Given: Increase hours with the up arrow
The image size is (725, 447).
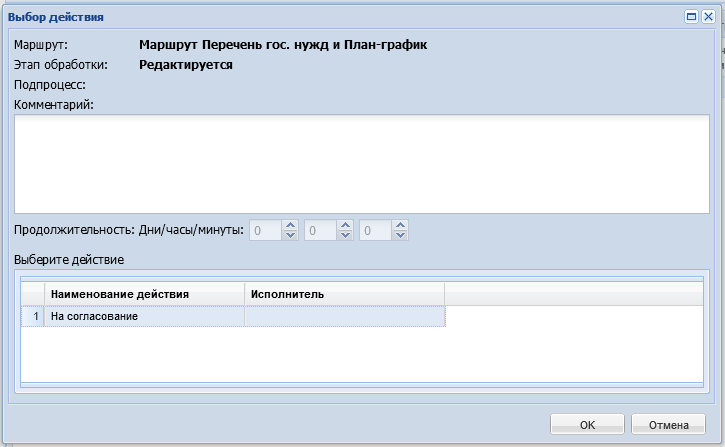Looking at the screenshot, I should (x=346, y=226).
